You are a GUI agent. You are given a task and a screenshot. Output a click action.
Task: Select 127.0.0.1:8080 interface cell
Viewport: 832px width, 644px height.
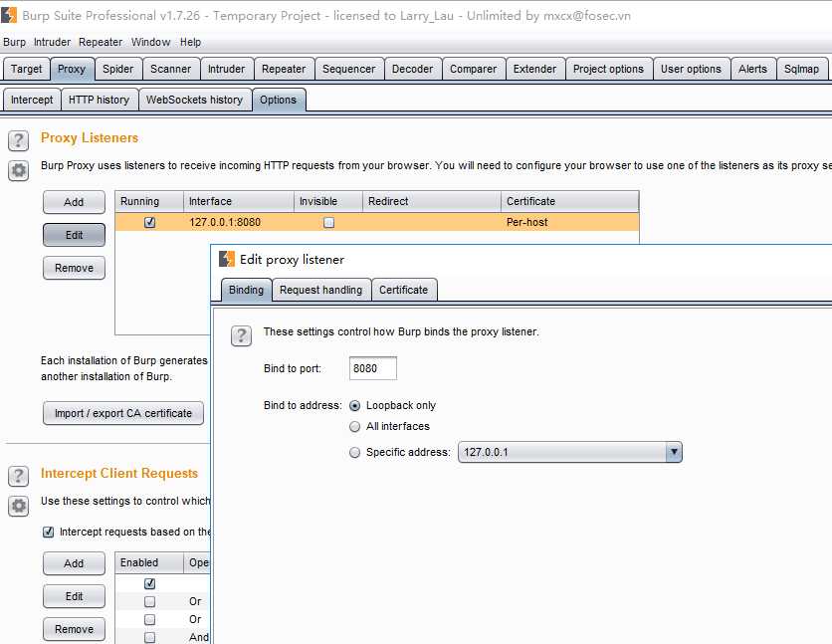pyautogui.click(x=238, y=222)
